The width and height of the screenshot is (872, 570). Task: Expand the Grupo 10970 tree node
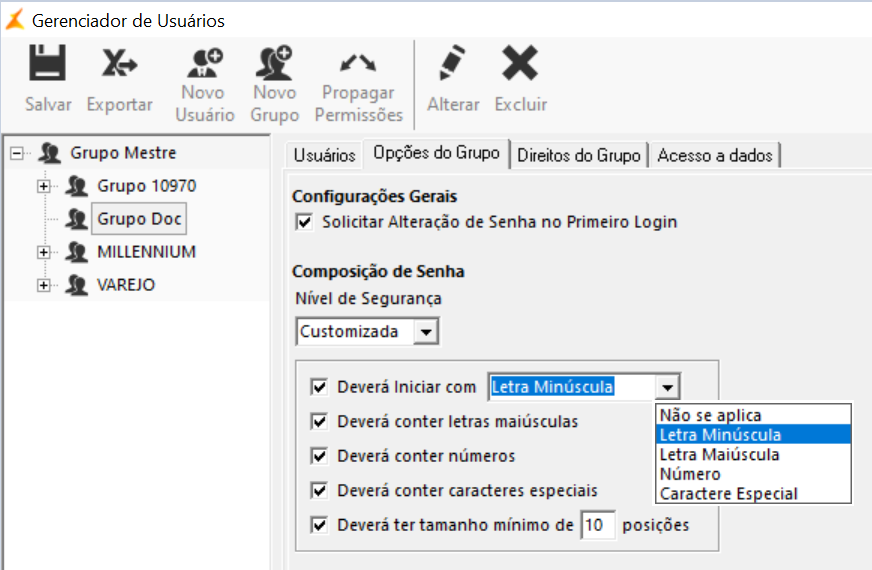tap(43, 186)
